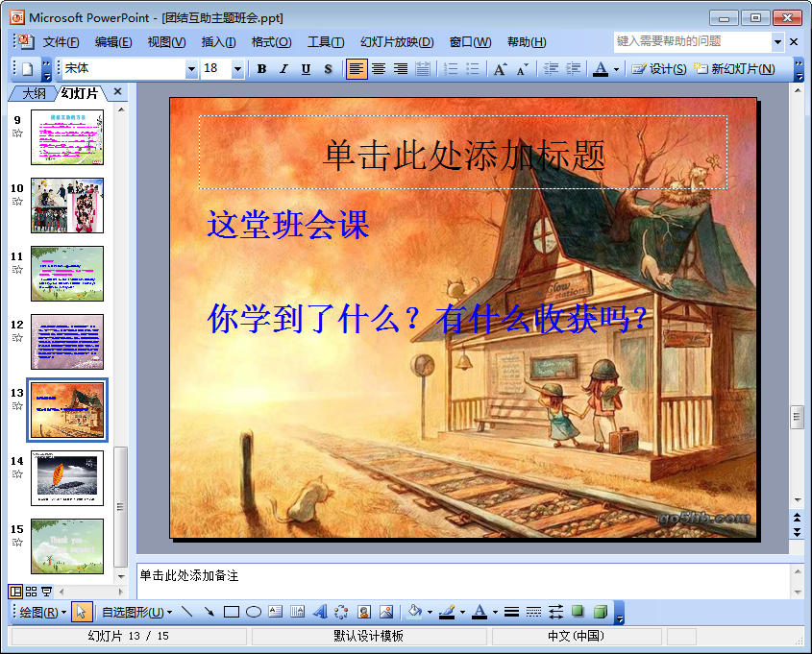Select the Arrow drawing tool
This screenshot has height=654, width=812.
(x=209, y=612)
